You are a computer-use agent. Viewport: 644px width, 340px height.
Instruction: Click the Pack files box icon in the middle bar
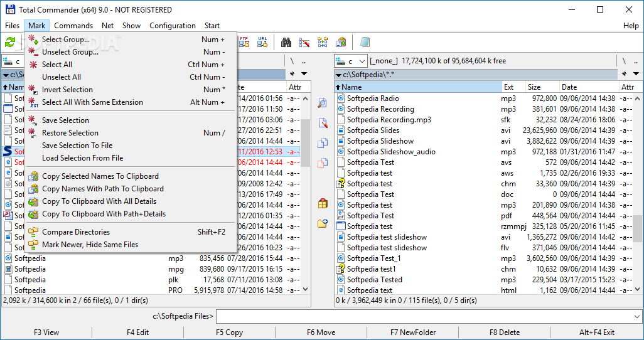click(x=323, y=203)
